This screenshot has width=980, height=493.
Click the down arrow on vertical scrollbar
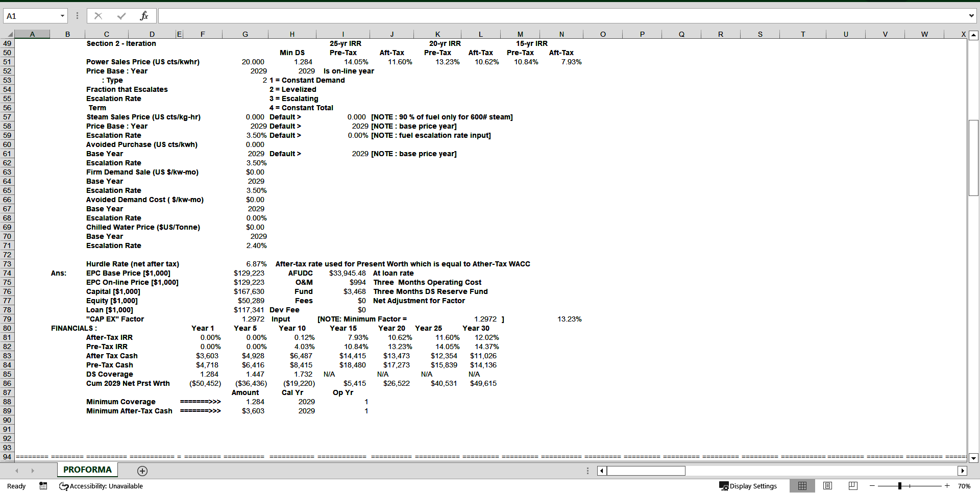(974, 459)
